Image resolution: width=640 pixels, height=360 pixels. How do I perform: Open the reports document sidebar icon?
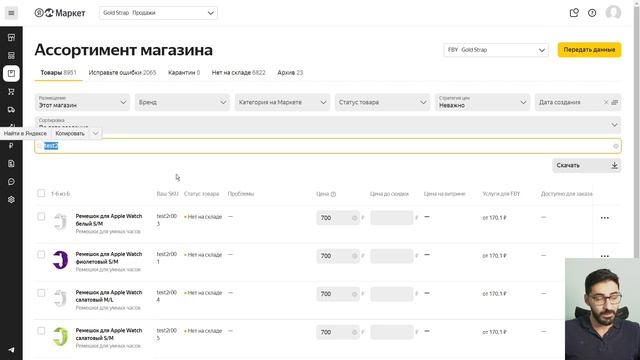tap(11, 164)
